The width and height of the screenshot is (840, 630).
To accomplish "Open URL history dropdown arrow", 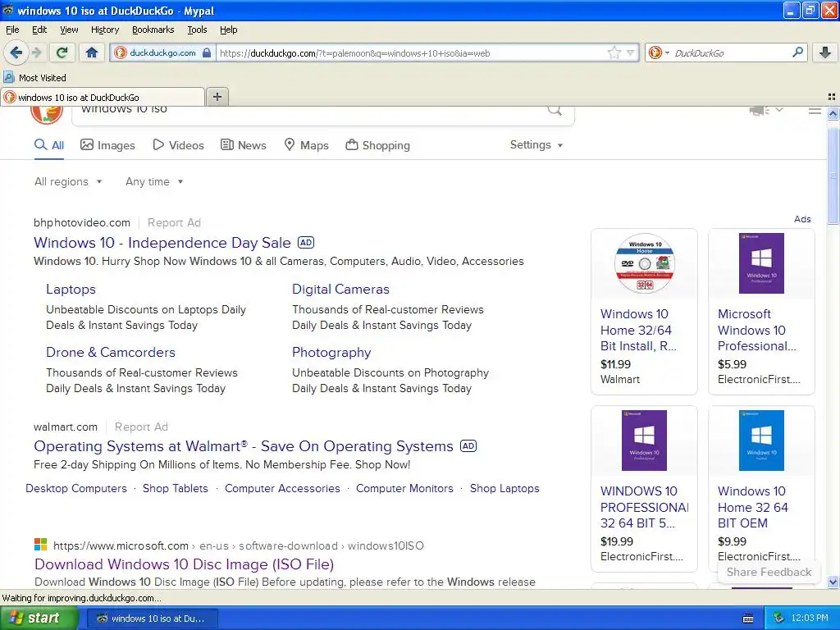I will pyautogui.click(x=631, y=52).
